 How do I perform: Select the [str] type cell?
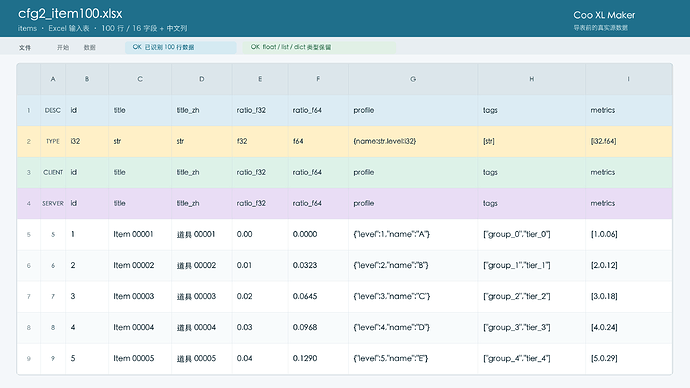(532, 142)
